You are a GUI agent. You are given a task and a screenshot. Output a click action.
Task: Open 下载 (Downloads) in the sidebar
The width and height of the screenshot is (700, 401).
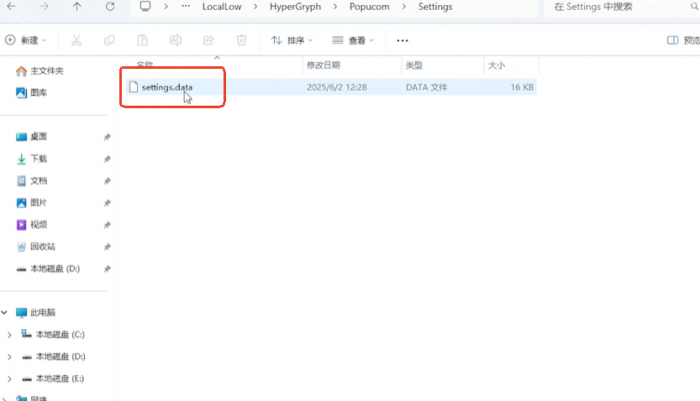pyautogui.click(x=38, y=158)
